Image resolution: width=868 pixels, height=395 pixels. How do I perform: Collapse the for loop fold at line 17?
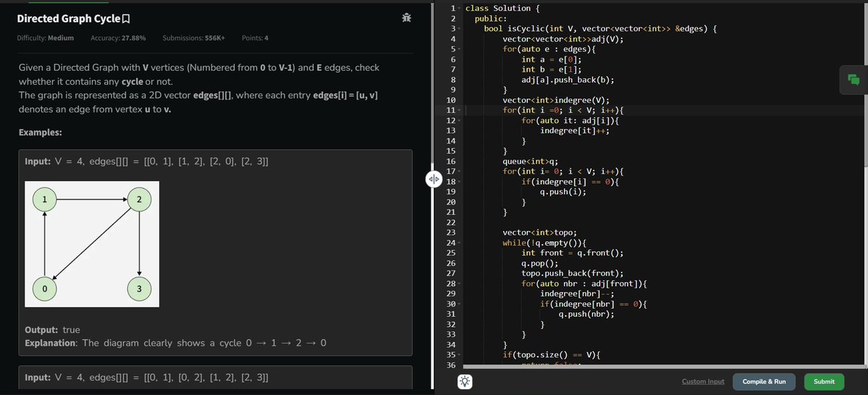[459, 172]
